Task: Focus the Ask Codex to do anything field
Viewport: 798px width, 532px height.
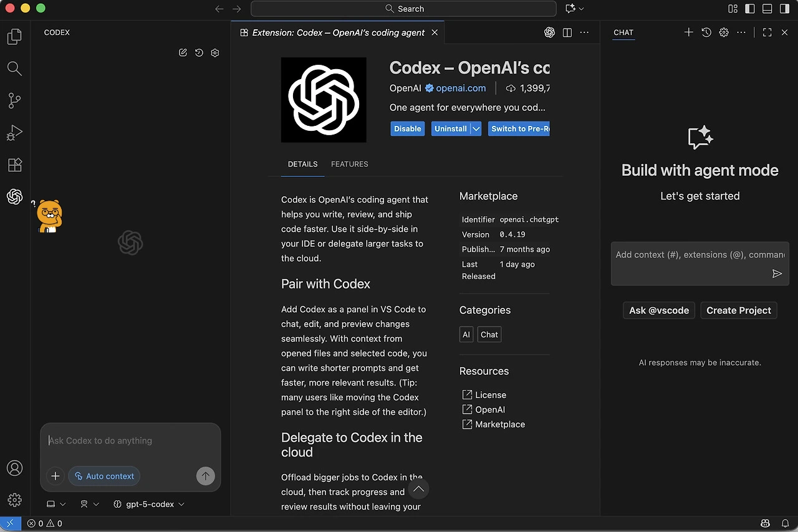Action: (x=131, y=441)
